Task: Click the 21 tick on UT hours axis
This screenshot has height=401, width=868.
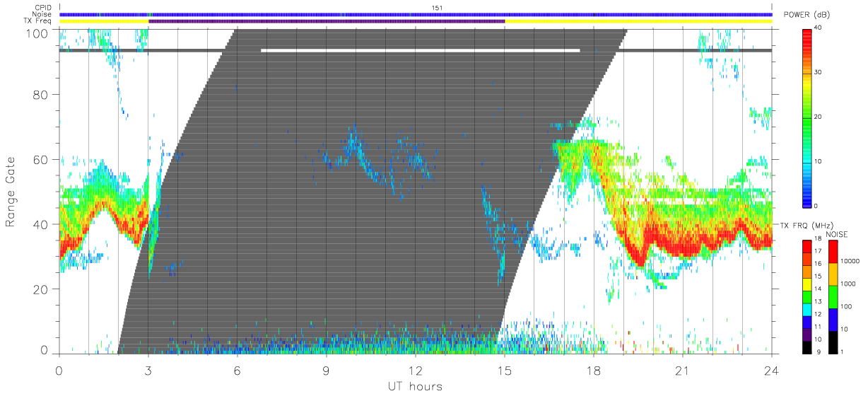Action: pos(682,370)
